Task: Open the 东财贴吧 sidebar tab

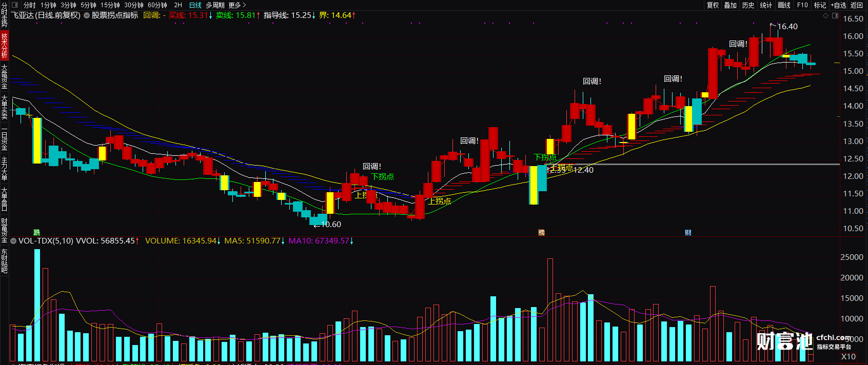Action: point(4,261)
